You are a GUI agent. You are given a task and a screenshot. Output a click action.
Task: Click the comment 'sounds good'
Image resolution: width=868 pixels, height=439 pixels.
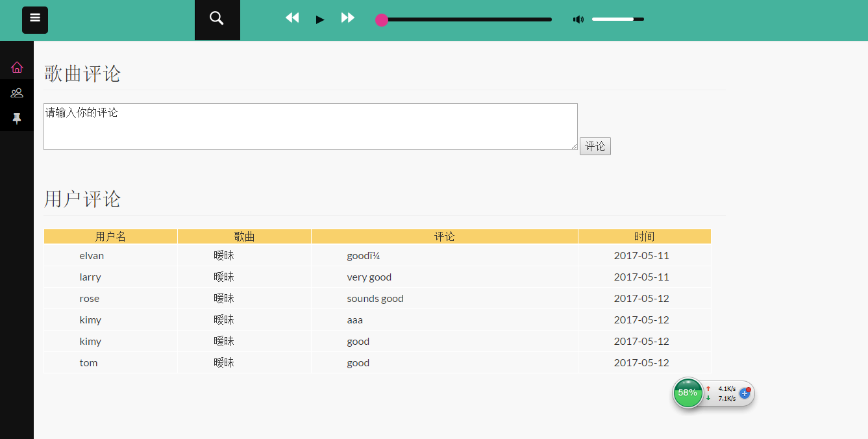coord(375,299)
